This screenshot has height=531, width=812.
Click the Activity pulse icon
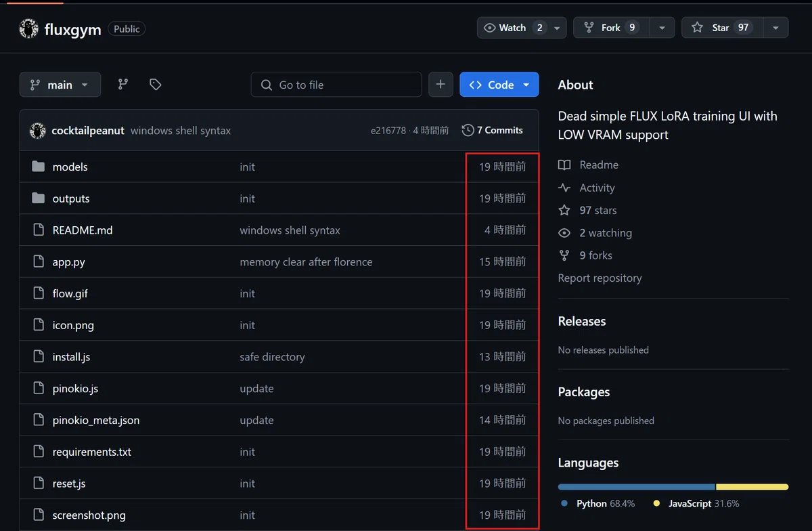pos(564,188)
